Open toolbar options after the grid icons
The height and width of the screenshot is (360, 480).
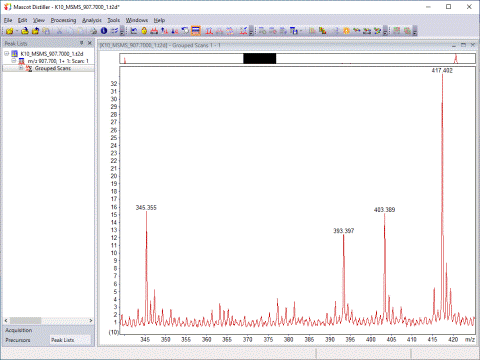pos(415,31)
